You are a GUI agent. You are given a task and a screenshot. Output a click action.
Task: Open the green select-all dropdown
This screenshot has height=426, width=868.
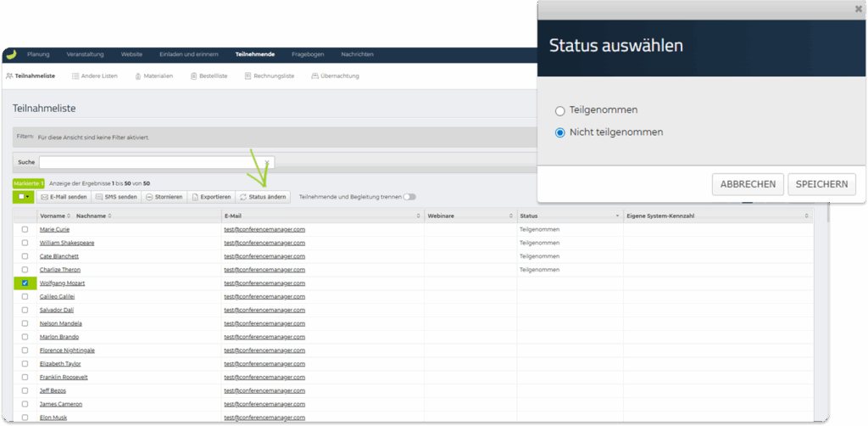coord(24,197)
